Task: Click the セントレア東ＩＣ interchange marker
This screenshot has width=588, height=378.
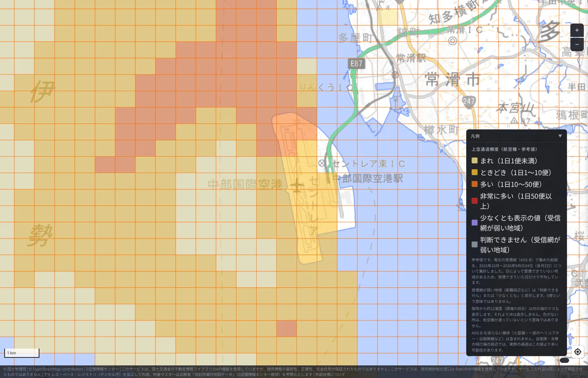Action: 322,163
